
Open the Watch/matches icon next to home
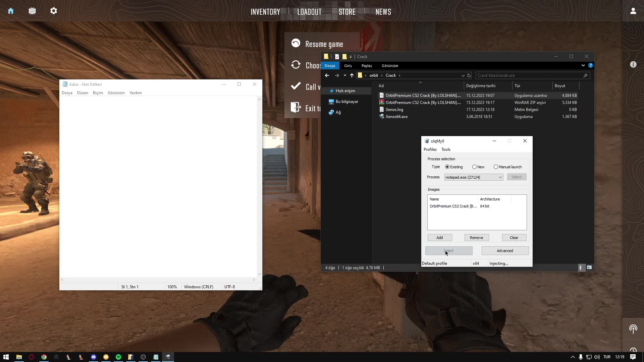[x=32, y=11]
